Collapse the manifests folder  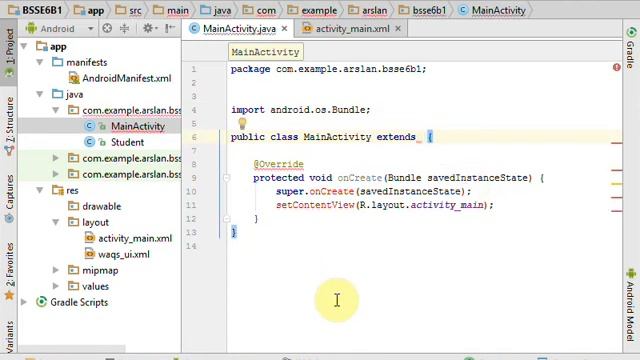[40, 62]
